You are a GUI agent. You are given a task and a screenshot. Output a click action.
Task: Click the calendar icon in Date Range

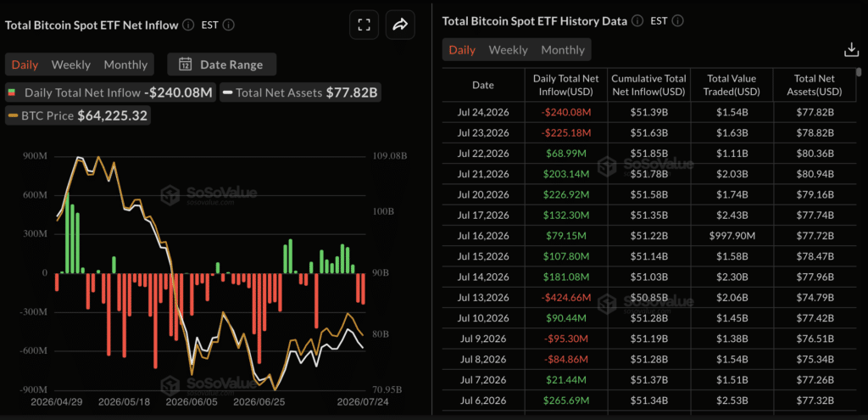[x=185, y=64]
